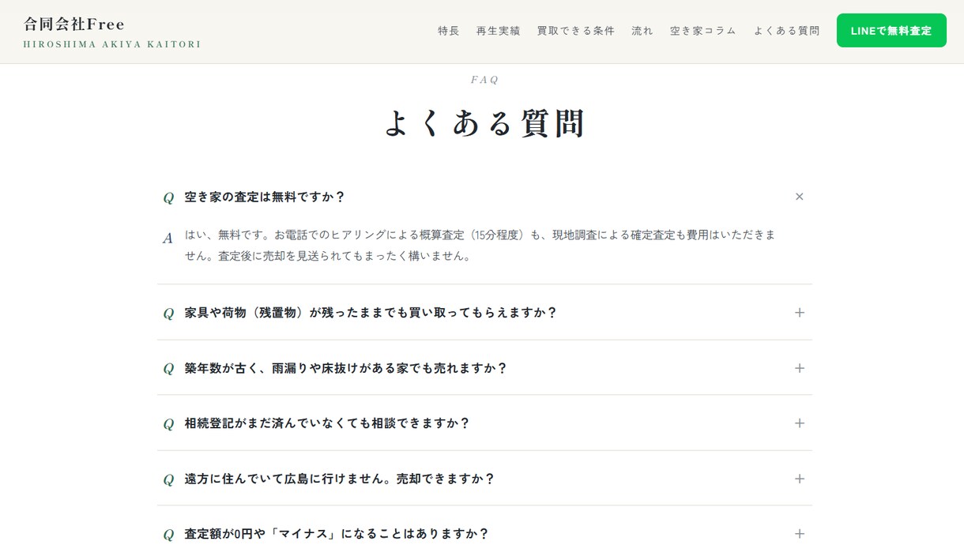Open the 特長 menu item
The height and width of the screenshot is (560, 964).
coord(449,31)
